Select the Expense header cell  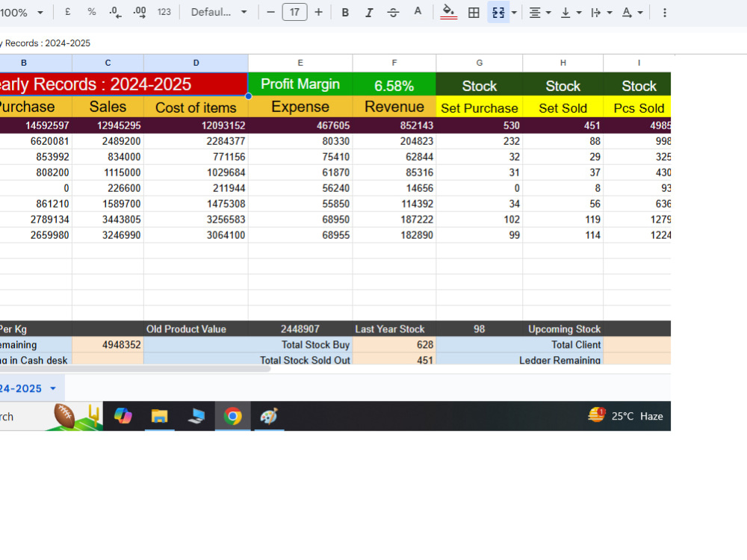click(x=300, y=107)
